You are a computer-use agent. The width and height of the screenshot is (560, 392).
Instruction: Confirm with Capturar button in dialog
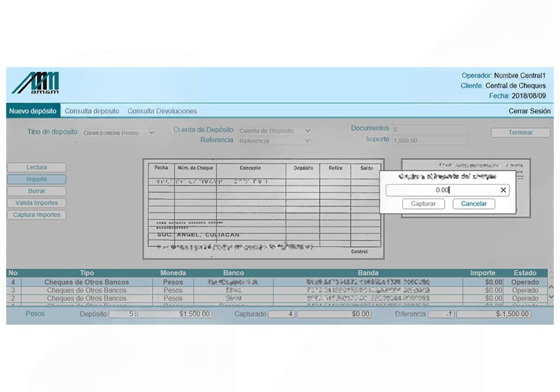(423, 203)
